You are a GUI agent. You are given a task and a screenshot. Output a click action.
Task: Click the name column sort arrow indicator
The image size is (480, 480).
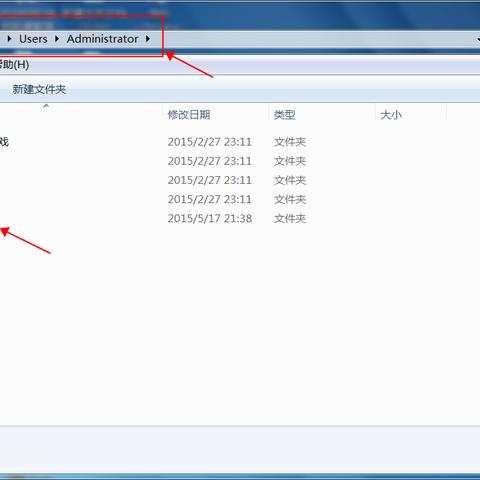pyautogui.click(x=46, y=106)
